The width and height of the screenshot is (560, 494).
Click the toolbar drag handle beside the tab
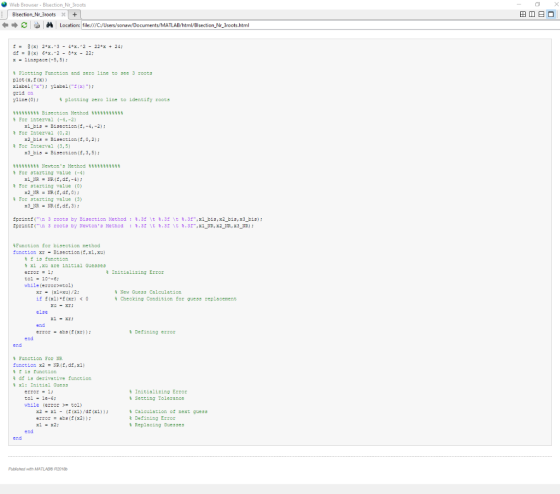tap(3, 15)
